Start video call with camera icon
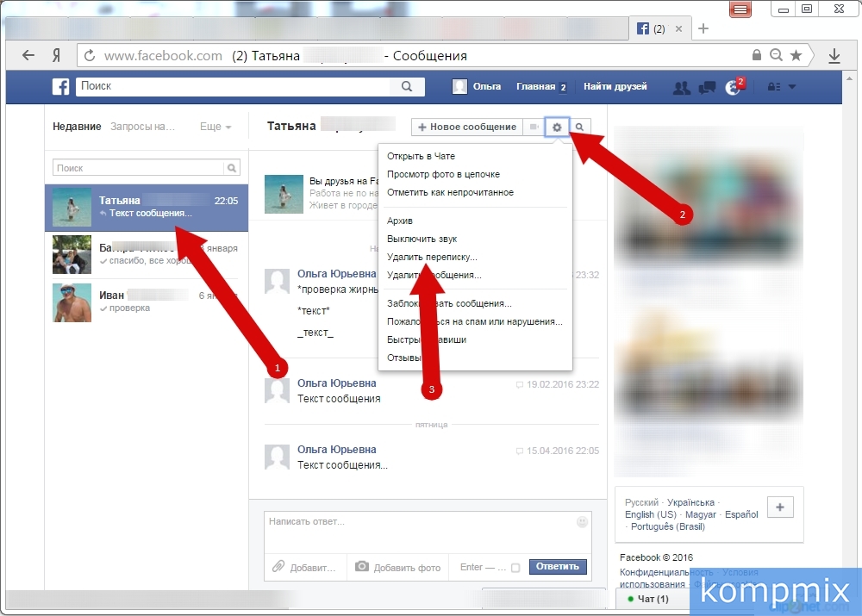 pyautogui.click(x=534, y=127)
